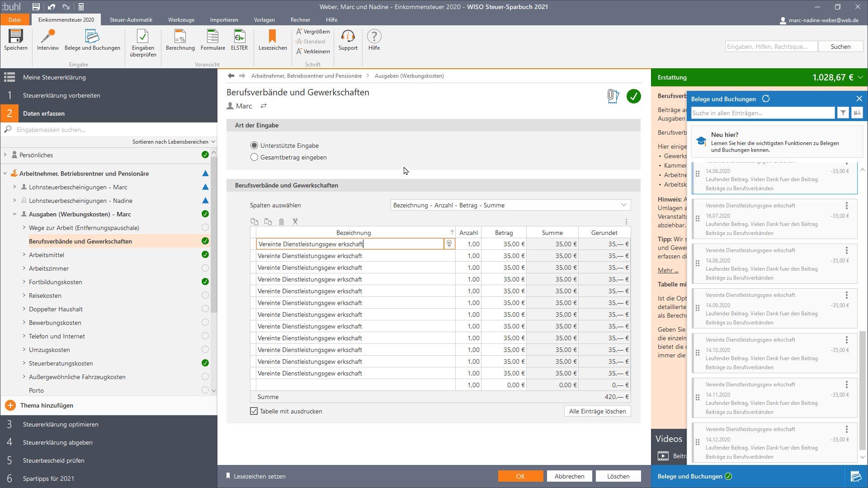Open Belege und Buchungen from ribbon
This screenshot has height=488, width=868.
92,40
